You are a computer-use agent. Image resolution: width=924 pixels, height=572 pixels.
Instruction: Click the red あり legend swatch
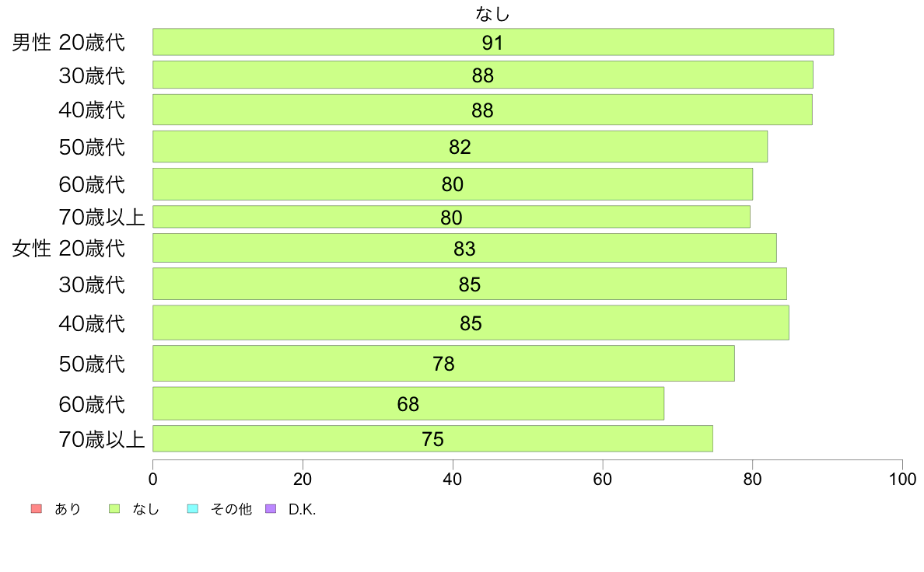point(37,508)
